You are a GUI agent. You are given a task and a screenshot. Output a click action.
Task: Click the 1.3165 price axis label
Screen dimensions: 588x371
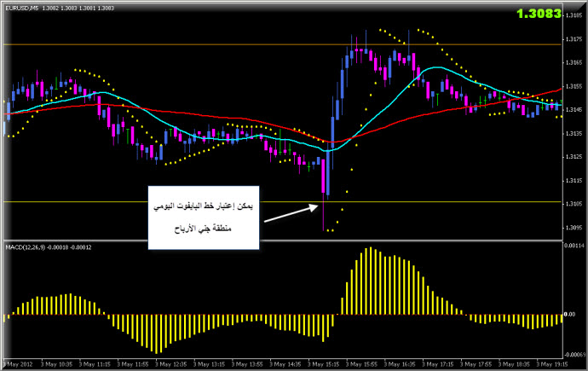[574, 62]
